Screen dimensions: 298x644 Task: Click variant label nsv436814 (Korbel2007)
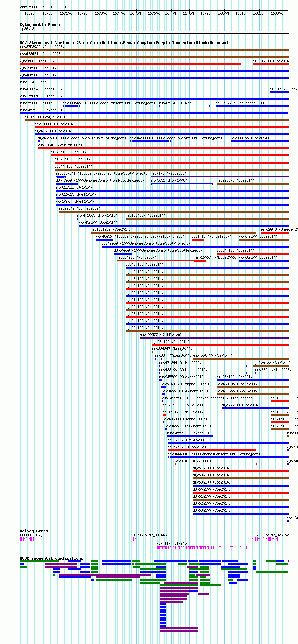point(42,89)
